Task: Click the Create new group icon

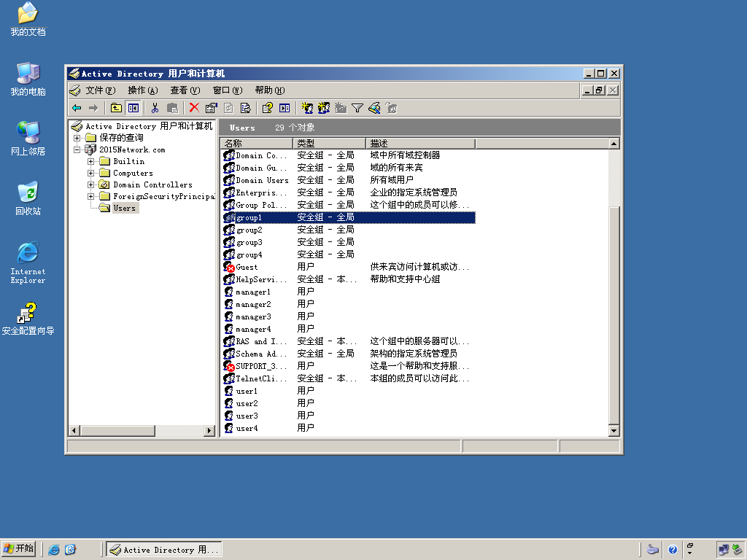Action: pyautogui.click(x=324, y=108)
